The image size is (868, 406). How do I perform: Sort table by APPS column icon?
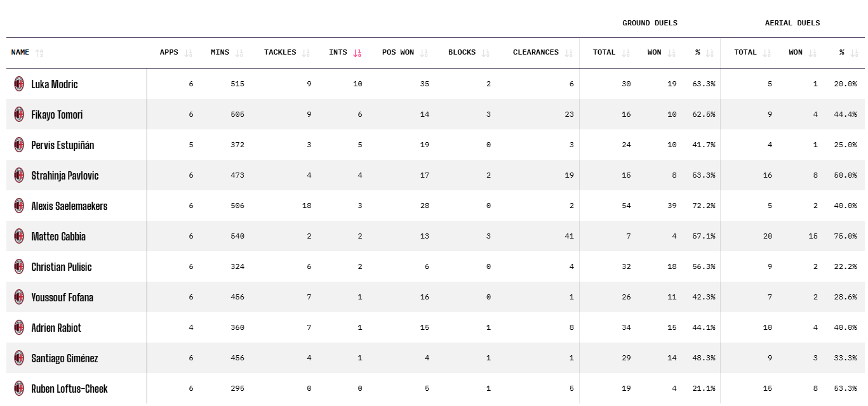pos(188,53)
